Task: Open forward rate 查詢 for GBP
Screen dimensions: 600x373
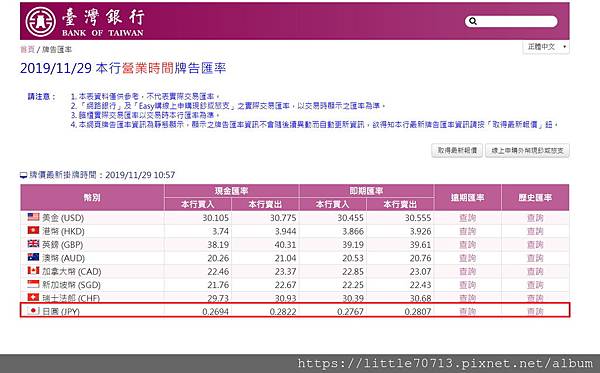Action: pos(468,244)
